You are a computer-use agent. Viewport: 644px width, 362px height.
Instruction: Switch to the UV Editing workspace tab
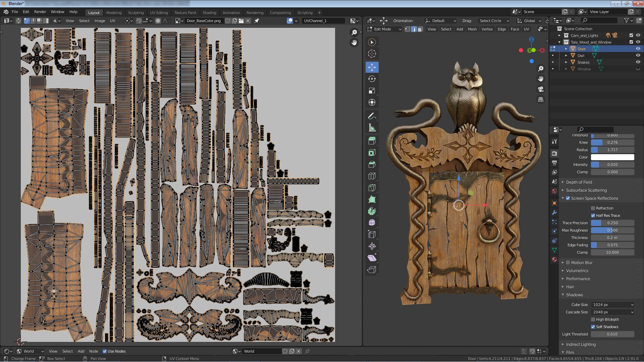(x=159, y=13)
